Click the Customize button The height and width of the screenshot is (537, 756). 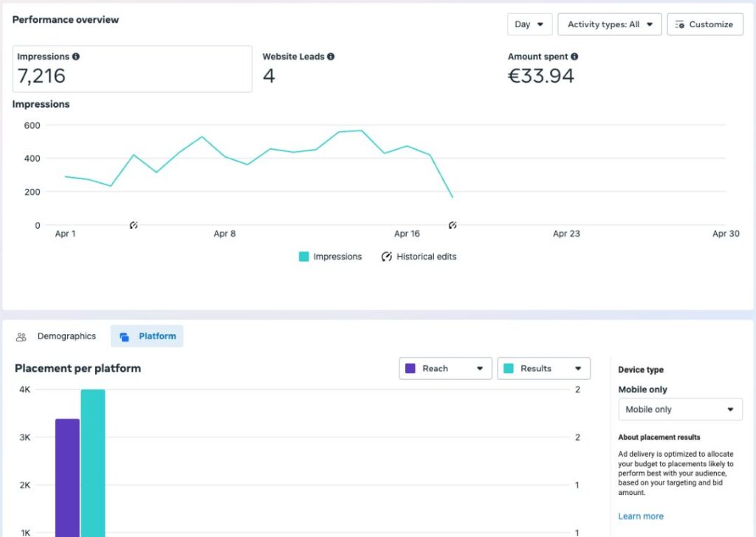[x=705, y=24]
